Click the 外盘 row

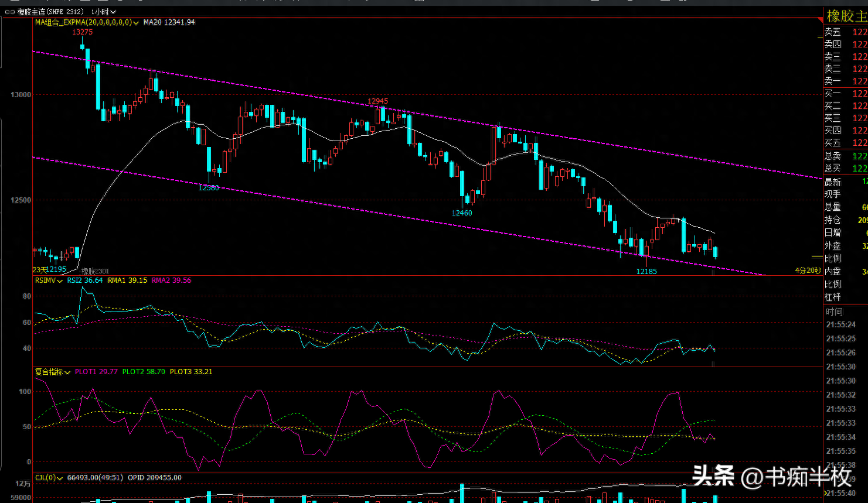coord(846,245)
